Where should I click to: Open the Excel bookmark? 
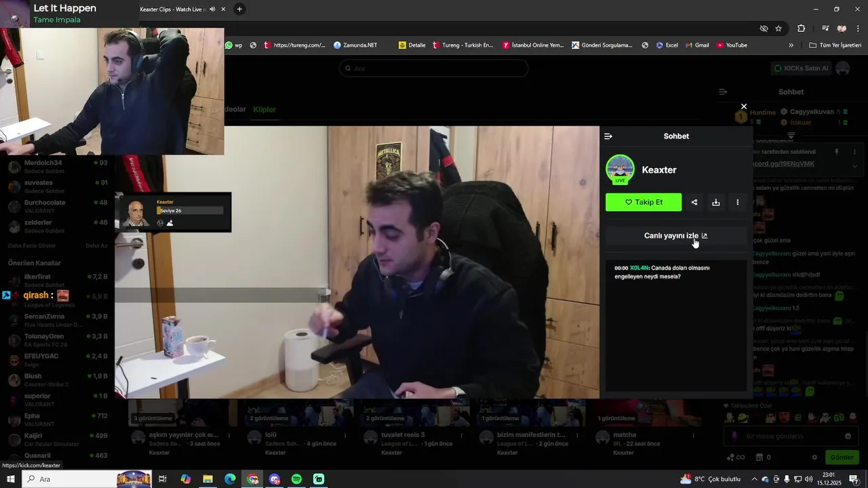click(667, 45)
